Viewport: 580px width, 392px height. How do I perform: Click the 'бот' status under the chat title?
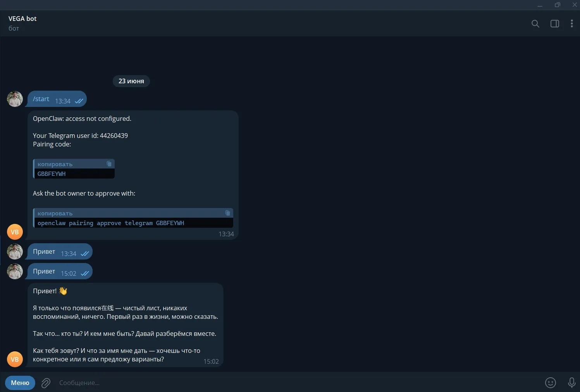pos(14,28)
